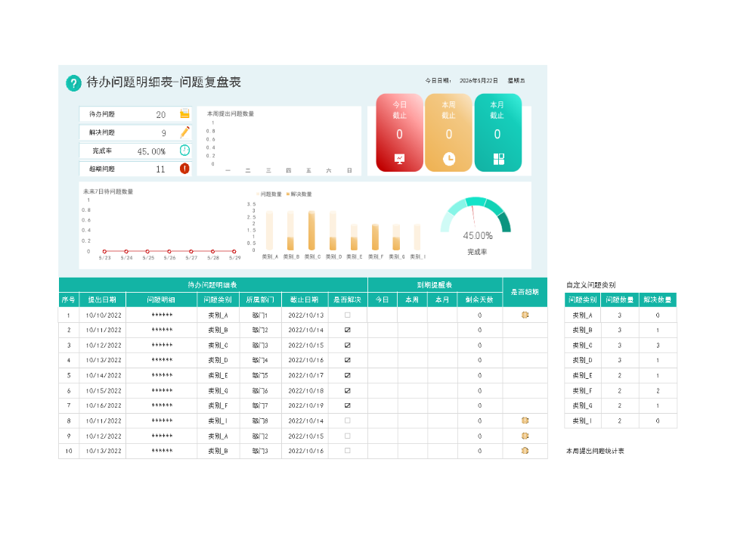The height and width of the screenshot is (537, 756).
Task: Select the 2022/10/19 deadline cell
Action: pos(305,405)
